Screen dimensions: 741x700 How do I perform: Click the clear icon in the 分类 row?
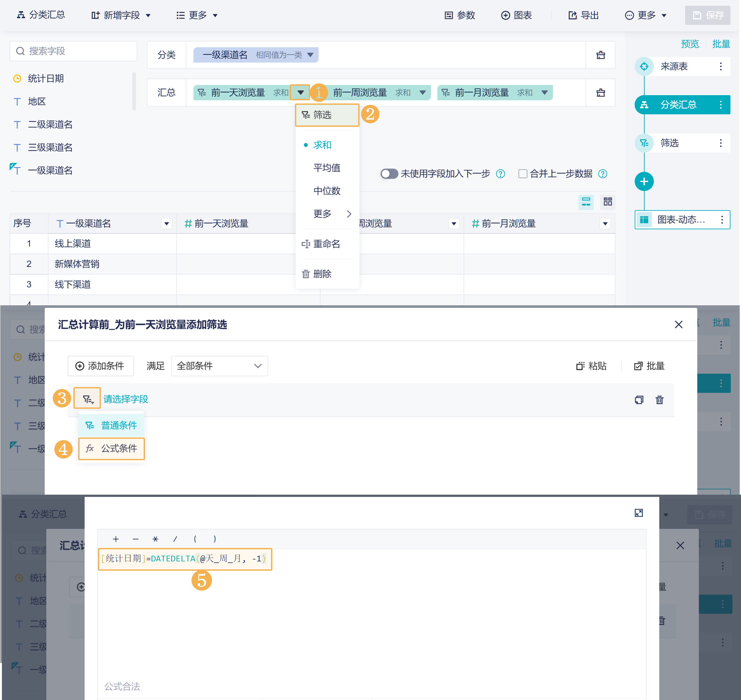(x=600, y=55)
